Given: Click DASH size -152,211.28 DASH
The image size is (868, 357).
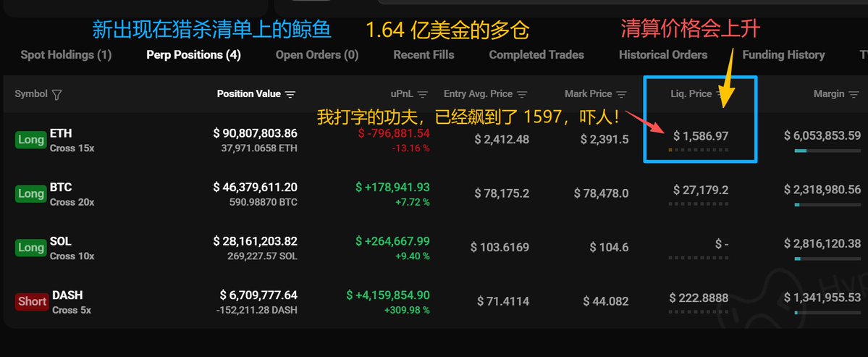Looking at the screenshot, I should coord(257,310).
